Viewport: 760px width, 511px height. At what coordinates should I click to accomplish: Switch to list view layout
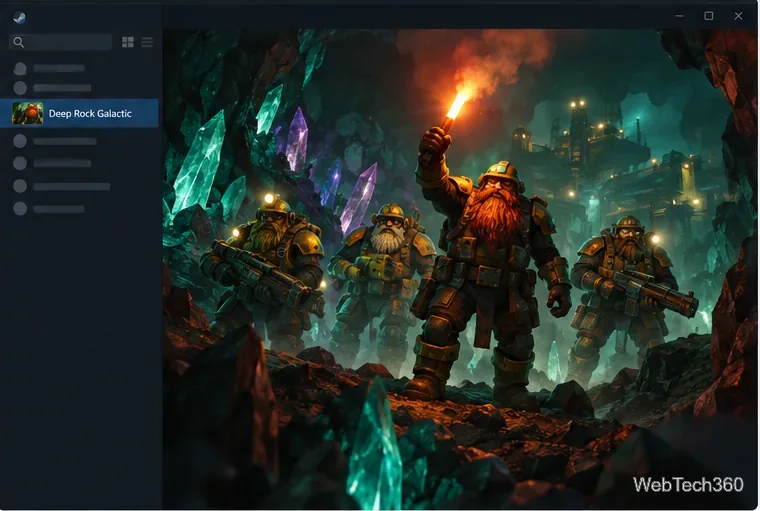pos(147,42)
